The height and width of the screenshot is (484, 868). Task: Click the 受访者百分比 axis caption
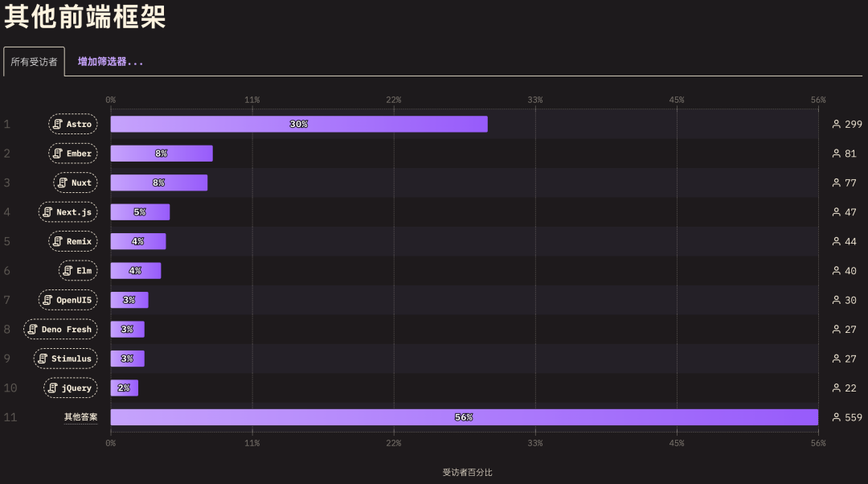467,473
